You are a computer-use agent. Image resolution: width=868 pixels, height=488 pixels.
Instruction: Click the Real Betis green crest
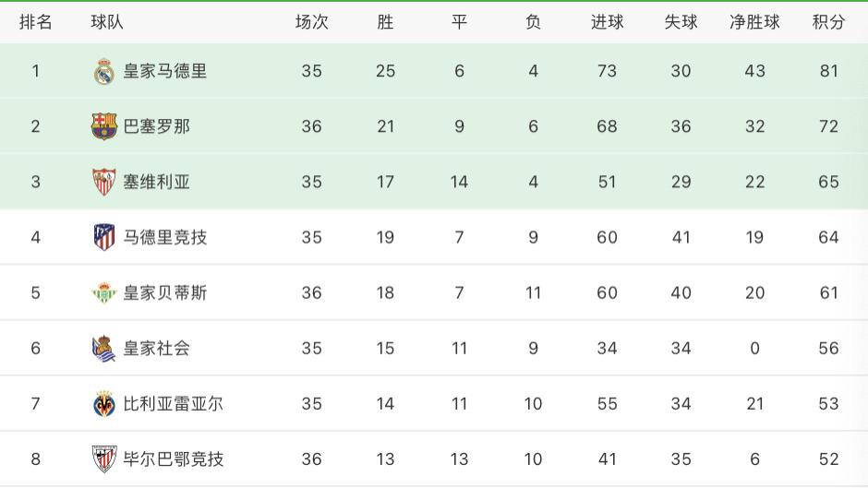coord(104,292)
